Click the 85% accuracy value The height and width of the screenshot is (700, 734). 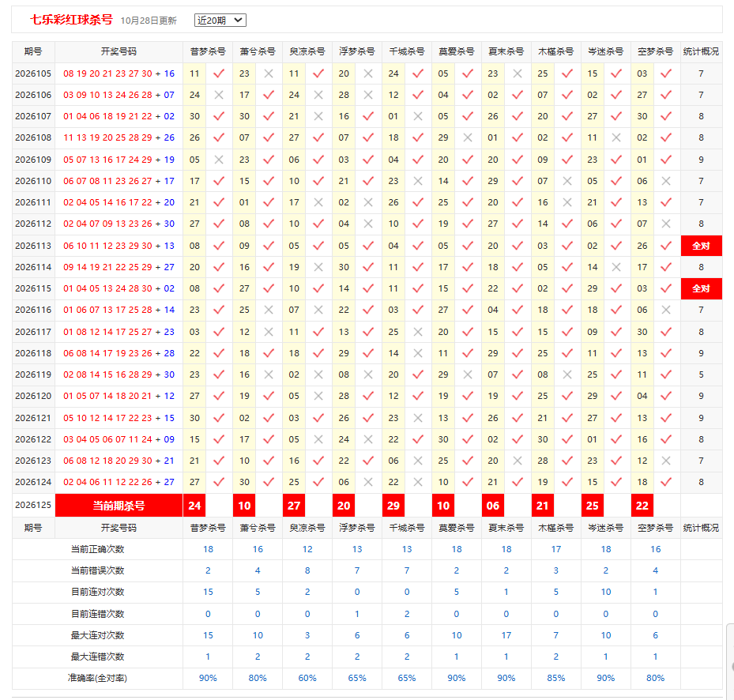[x=556, y=678]
